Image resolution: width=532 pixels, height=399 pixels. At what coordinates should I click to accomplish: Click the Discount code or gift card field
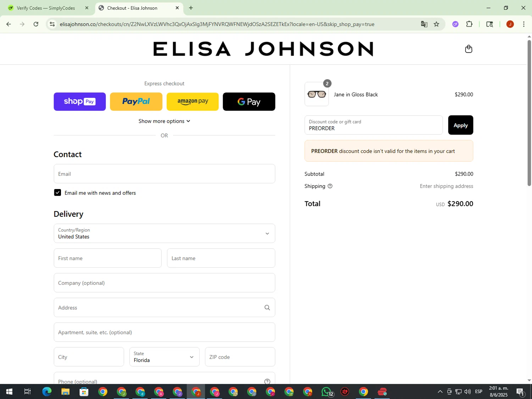click(x=373, y=125)
